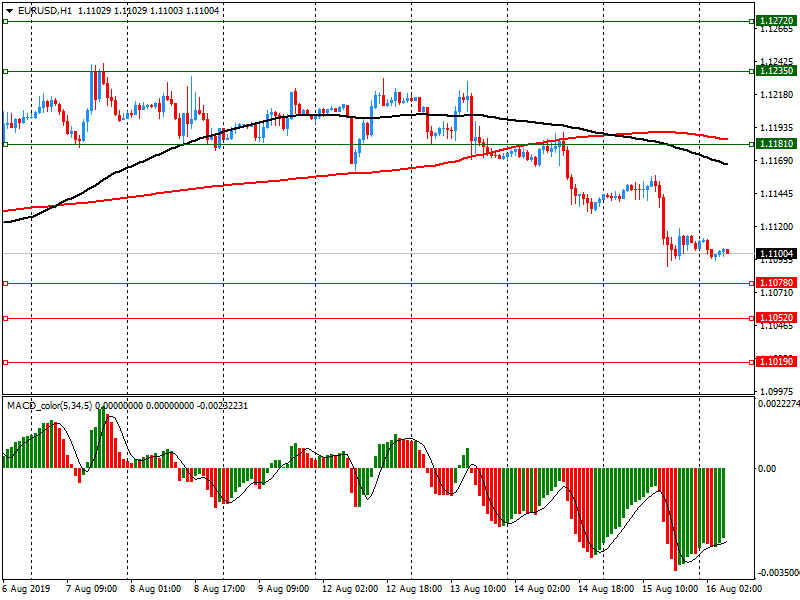This screenshot has width=800, height=600.
Task: Click the 1.11690 price scale value
Action: pos(777,161)
